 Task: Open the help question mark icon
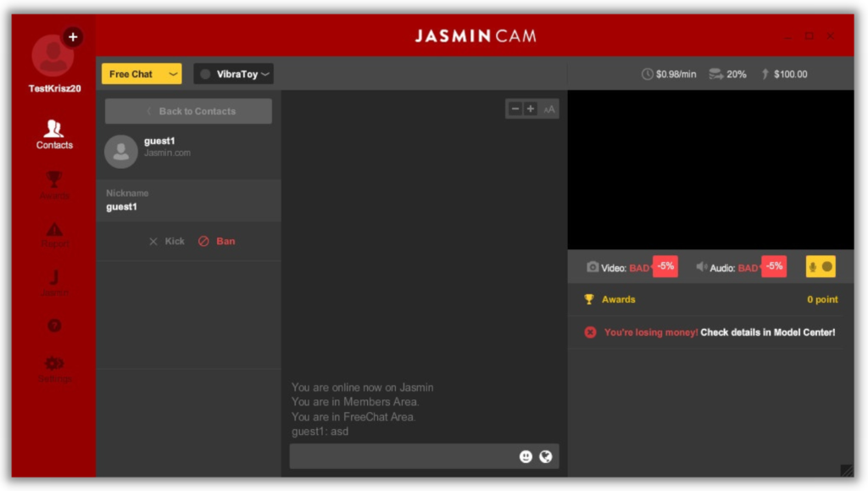54,326
